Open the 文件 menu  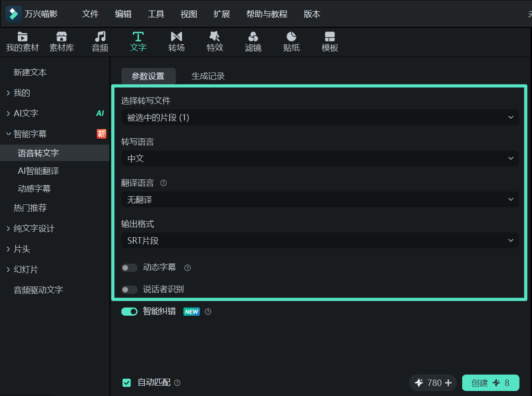click(x=90, y=14)
